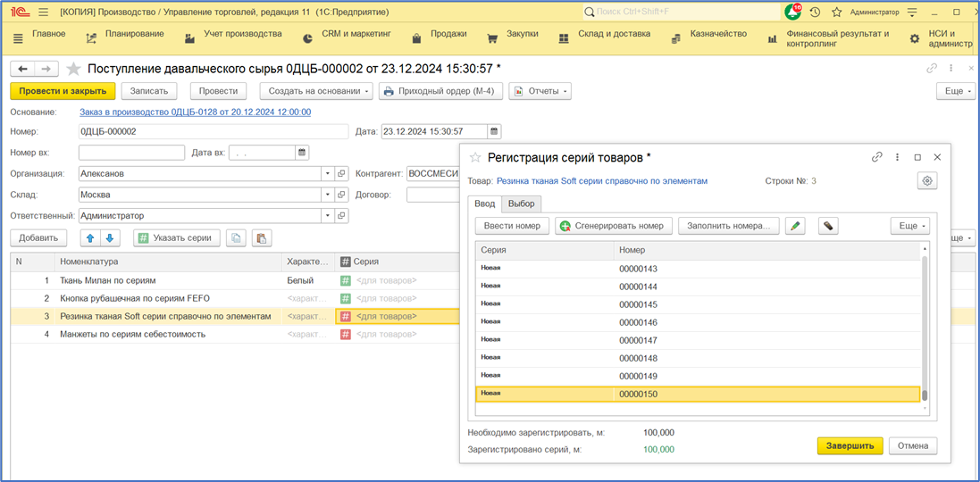Open the Заказ в производство link

click(x=195, y=112)
